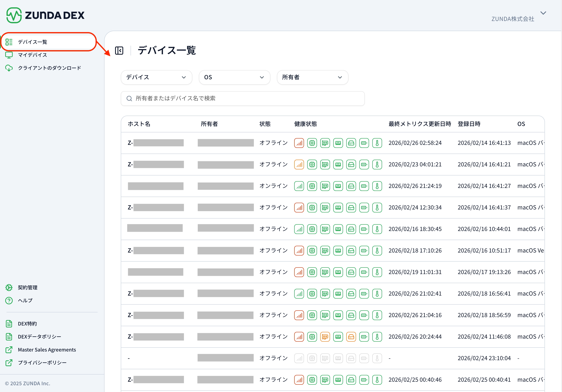Click the red network signal icon in the first row
The image size is (562, 392).
pyautogui.click(x=299, y=143)
